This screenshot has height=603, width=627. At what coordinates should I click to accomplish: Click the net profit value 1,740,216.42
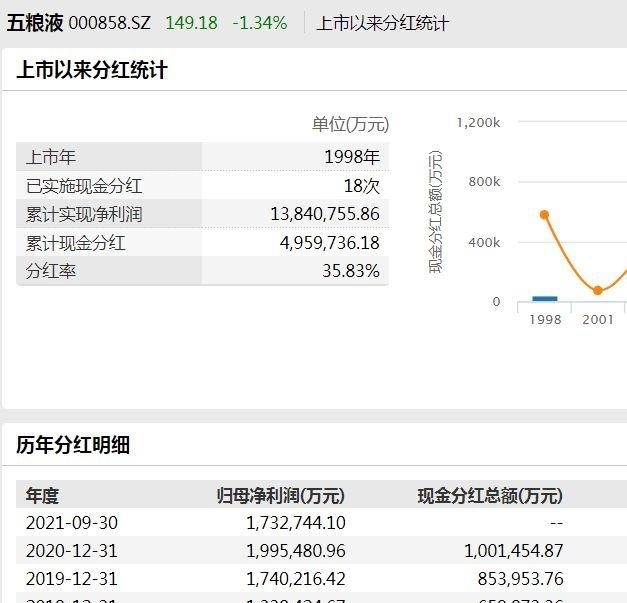tap(296, 579)
